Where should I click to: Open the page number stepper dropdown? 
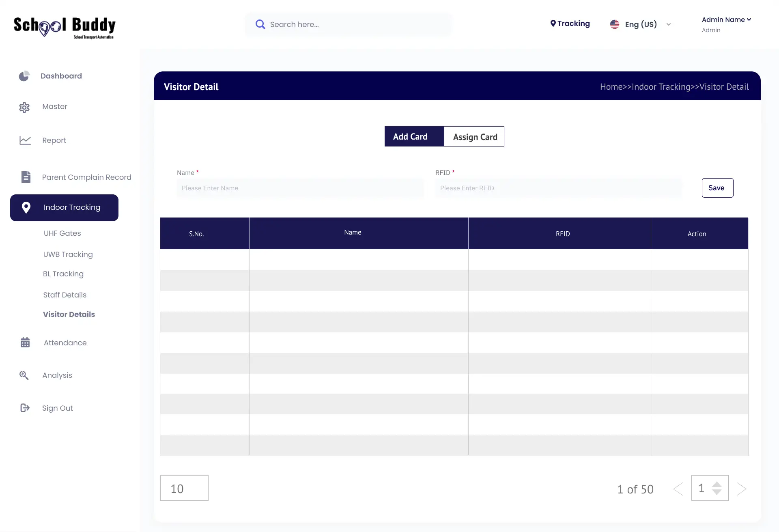coord(717,488)
